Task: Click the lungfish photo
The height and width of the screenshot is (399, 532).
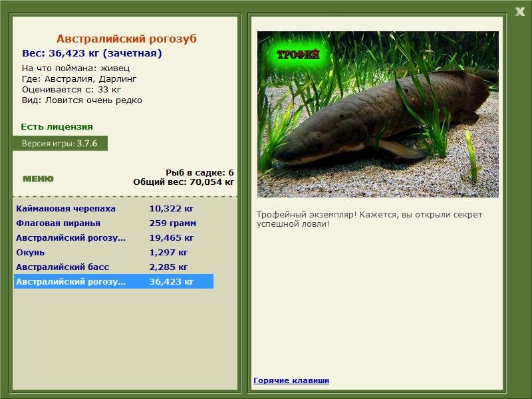Action: point(378,114)
